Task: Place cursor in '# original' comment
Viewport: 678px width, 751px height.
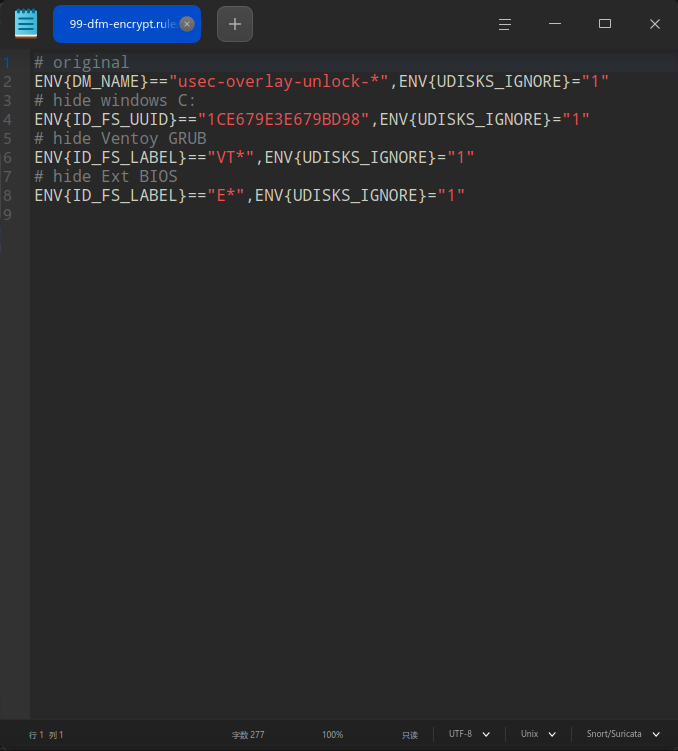Action: pos(81,63)
